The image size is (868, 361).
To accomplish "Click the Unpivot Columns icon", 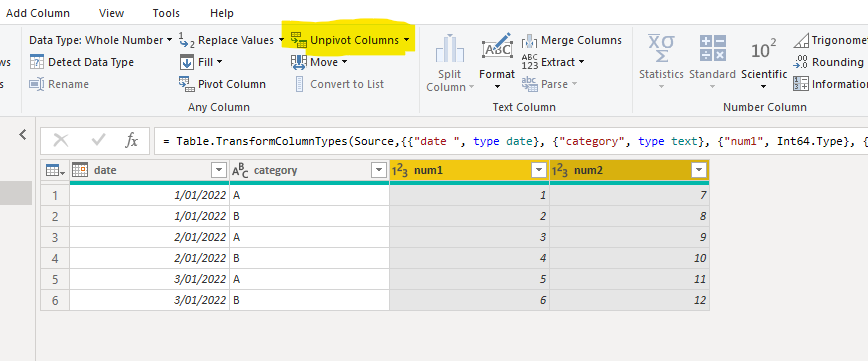I will (x=299, y=40).
